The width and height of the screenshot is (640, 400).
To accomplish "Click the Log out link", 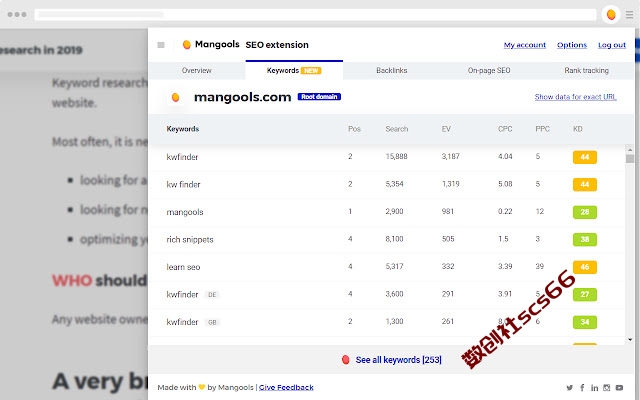I will point(612,45).
